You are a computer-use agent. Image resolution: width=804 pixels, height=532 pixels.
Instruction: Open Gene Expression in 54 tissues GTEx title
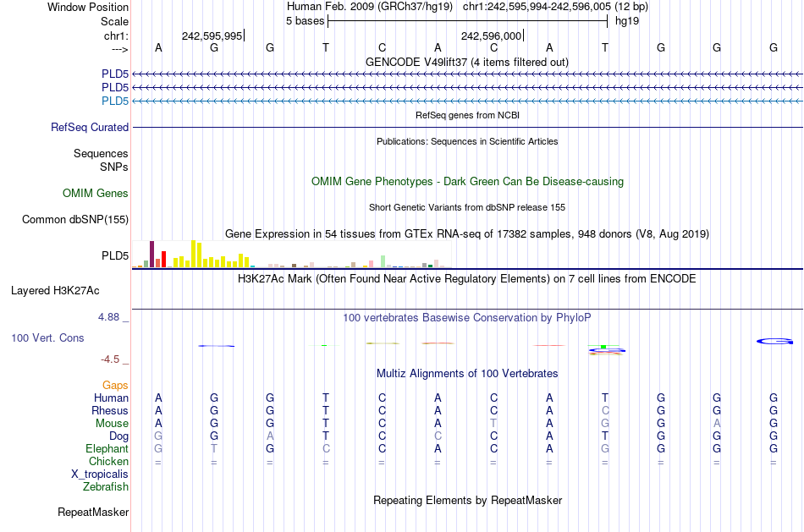(x=467, y=233)
